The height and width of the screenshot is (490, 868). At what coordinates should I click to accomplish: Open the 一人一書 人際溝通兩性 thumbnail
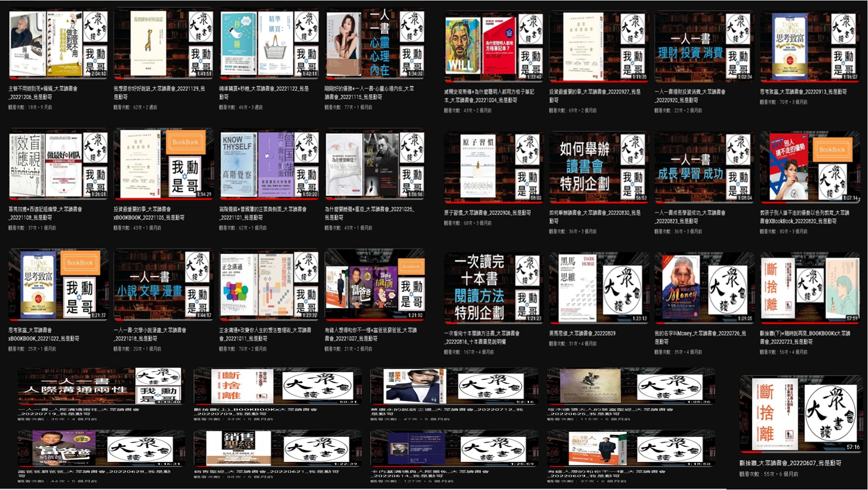[x=101, y=386]
